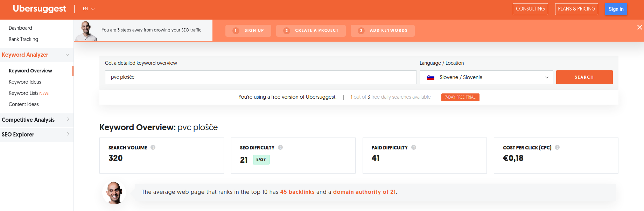644x211 pixels.
Task: Show the Cost Per Click info icon
Action: 557,147
